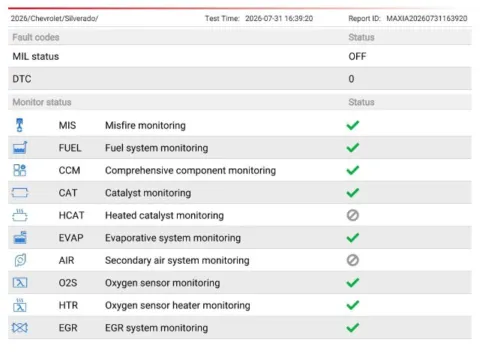
Task: Click the 'EGR system monitoring' description
Action: (156, 328)
